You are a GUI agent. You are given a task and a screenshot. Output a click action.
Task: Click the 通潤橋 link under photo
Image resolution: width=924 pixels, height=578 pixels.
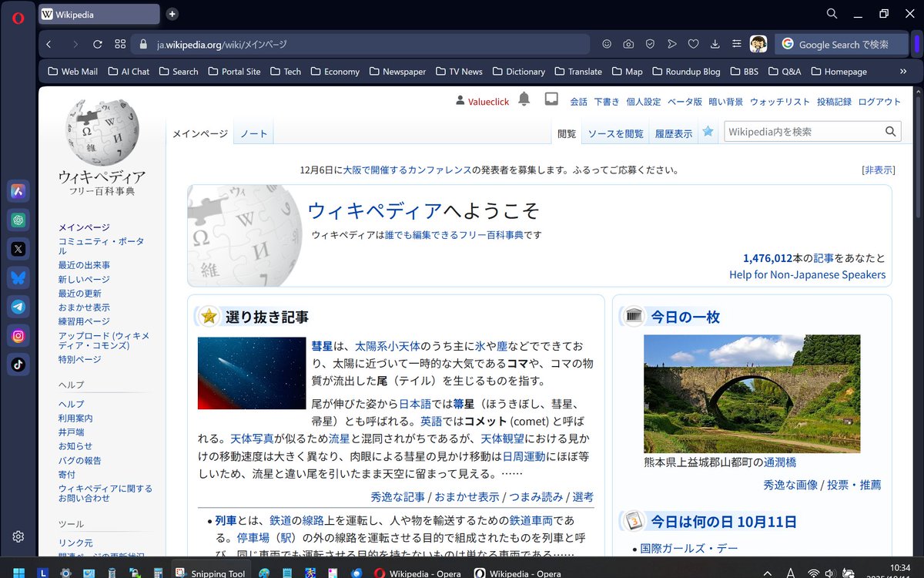coord(780,462)
